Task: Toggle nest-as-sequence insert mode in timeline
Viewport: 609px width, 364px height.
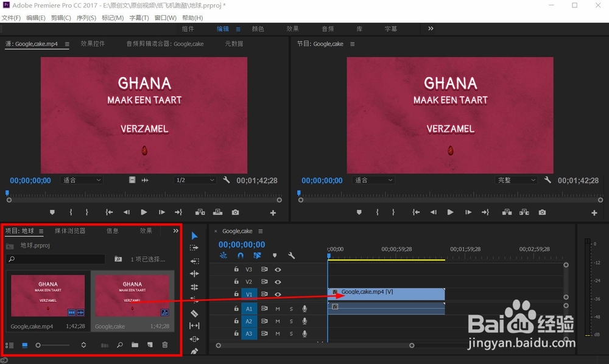Action: coord(224,255)
